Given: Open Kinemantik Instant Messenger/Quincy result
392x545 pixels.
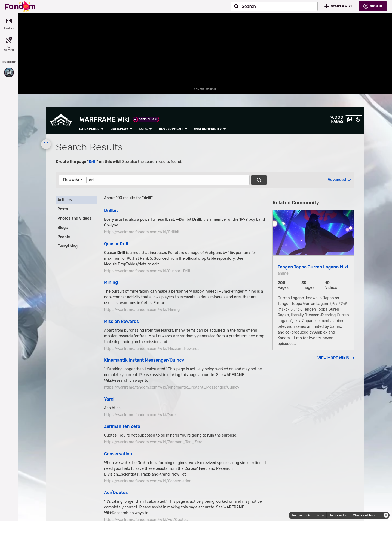Looking at the screenshot, I should coord(144,360).
